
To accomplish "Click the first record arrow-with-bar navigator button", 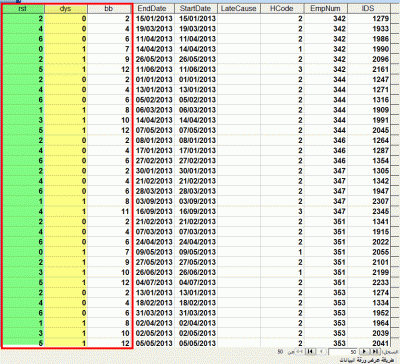I will 375,352.
